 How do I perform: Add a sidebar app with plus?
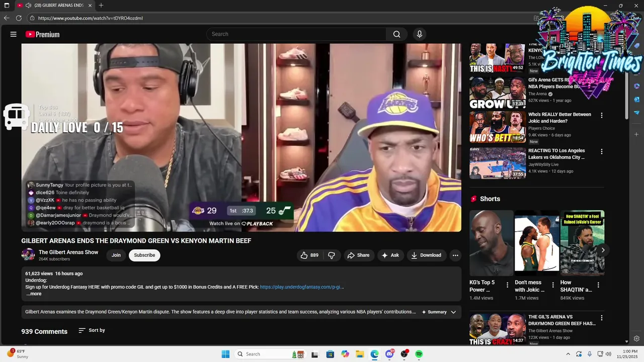(636, 134)
